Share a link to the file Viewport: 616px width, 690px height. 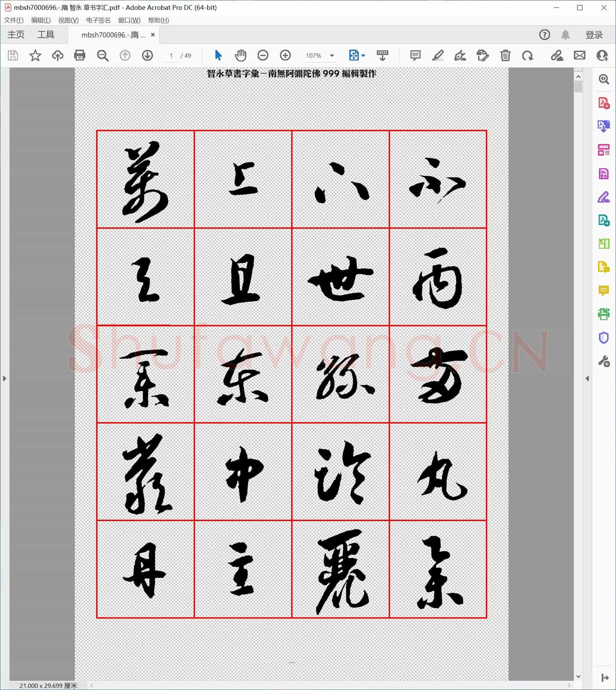pyautogui.click(x=557, y=55)
